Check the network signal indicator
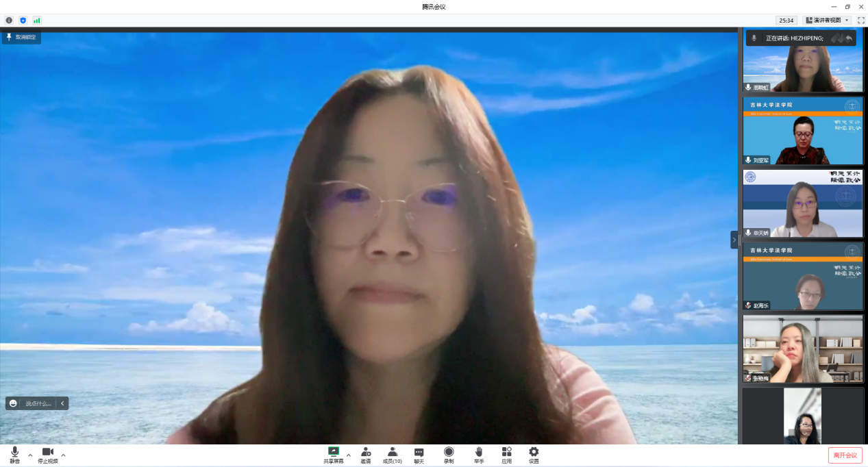868x467 pixels. [x=36, y=20]
